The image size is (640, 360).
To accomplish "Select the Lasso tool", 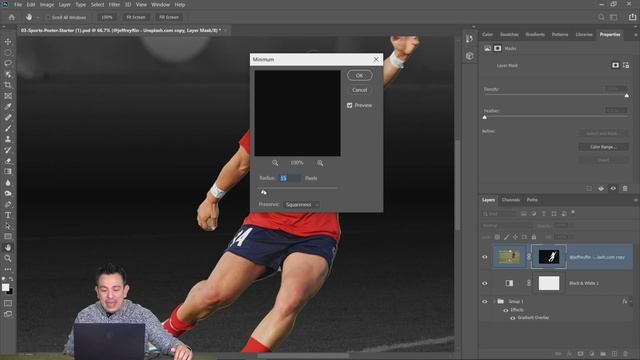I will (x=8, y=63).
